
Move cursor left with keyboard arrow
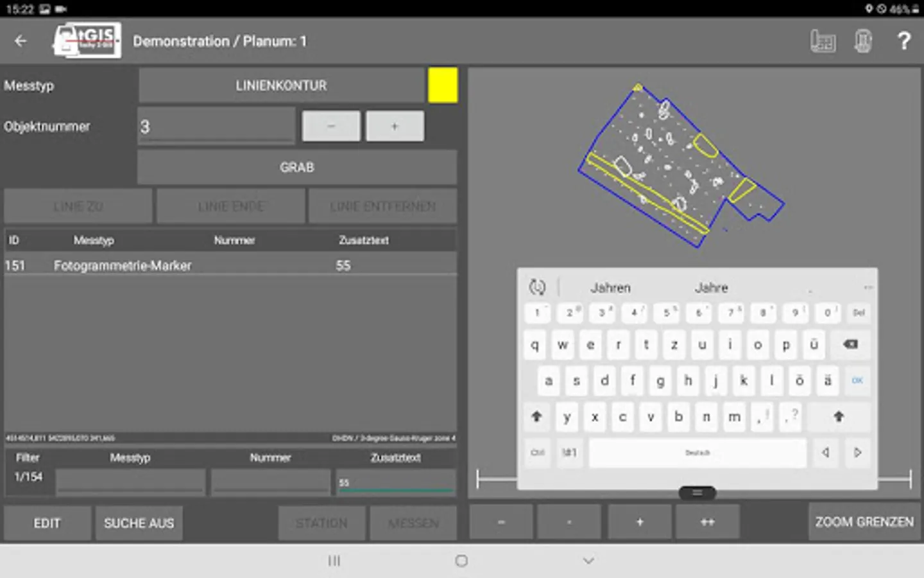pos(826,453)
